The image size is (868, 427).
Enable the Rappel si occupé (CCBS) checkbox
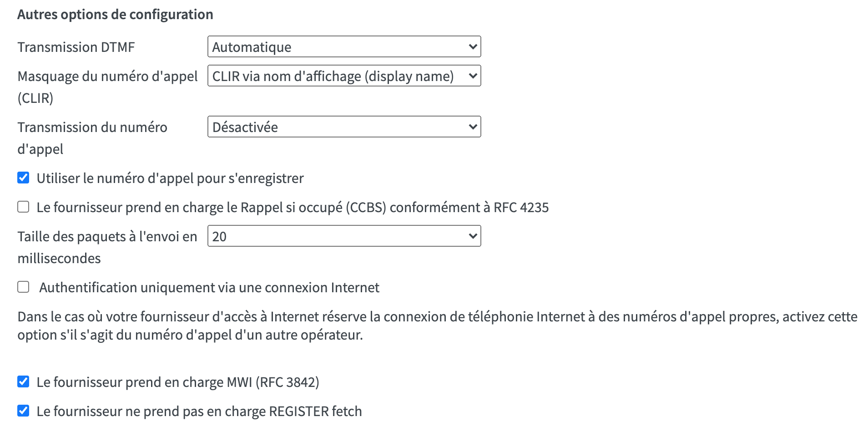23,207
